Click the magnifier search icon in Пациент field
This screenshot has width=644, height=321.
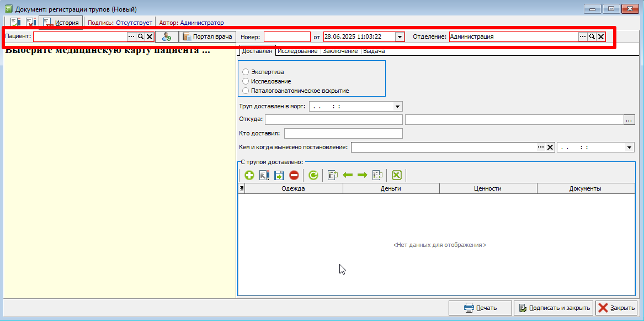[x=141, y=36]
